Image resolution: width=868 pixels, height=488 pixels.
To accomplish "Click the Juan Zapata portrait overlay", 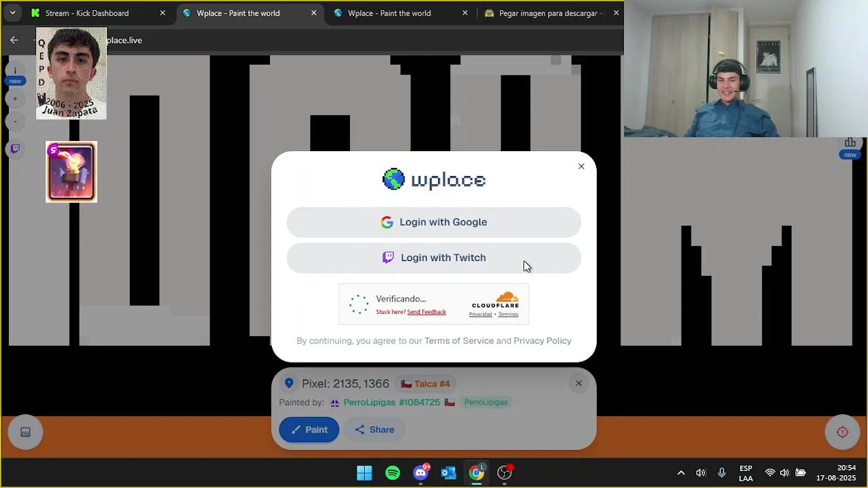I will point(71,73).
